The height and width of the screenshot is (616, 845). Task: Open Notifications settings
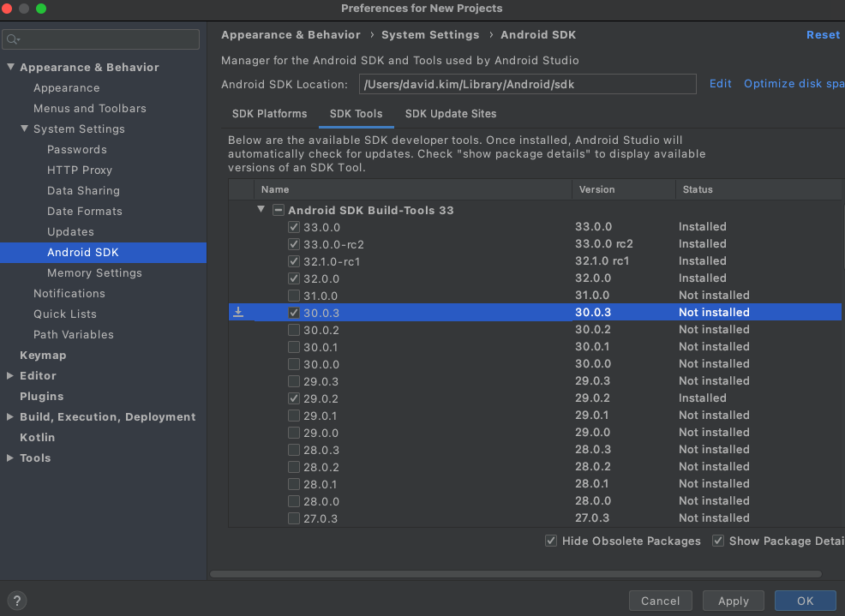[x=69, y=293]
